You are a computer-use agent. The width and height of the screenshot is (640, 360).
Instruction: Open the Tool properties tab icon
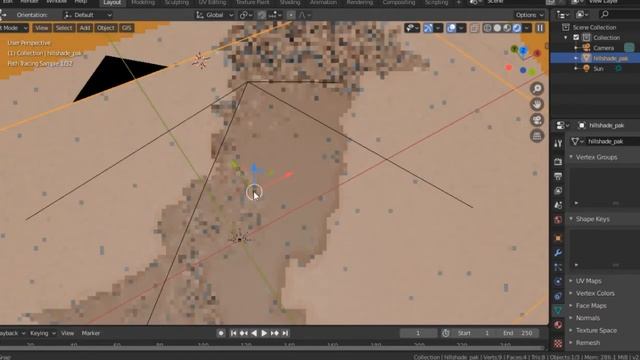point(558,143)
